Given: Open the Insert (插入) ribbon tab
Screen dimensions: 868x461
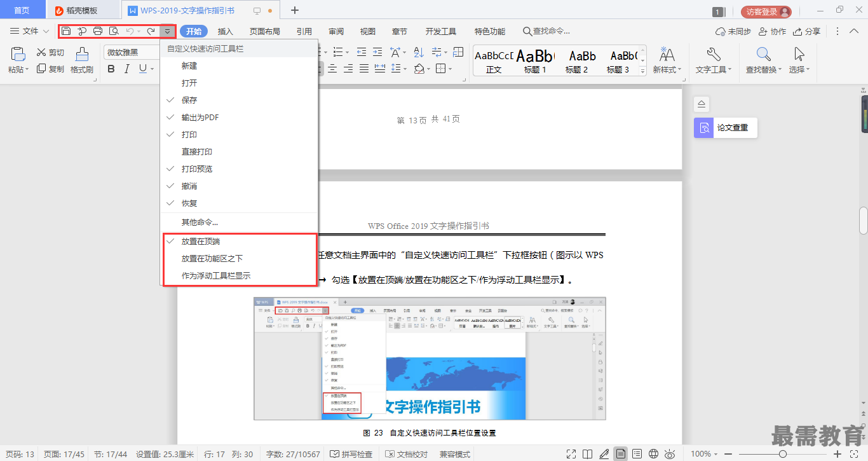Looking at the screenshot, I should (x=226, y=31).
